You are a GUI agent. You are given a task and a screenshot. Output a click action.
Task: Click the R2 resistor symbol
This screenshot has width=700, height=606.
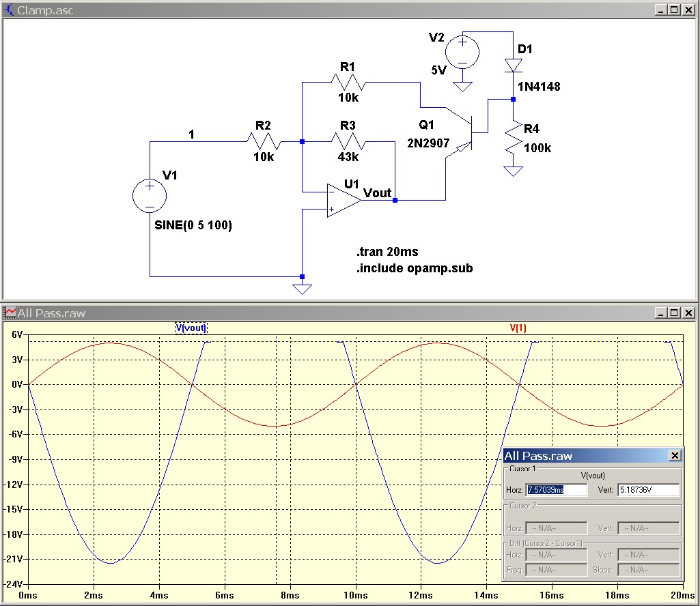tap(264, 141)
